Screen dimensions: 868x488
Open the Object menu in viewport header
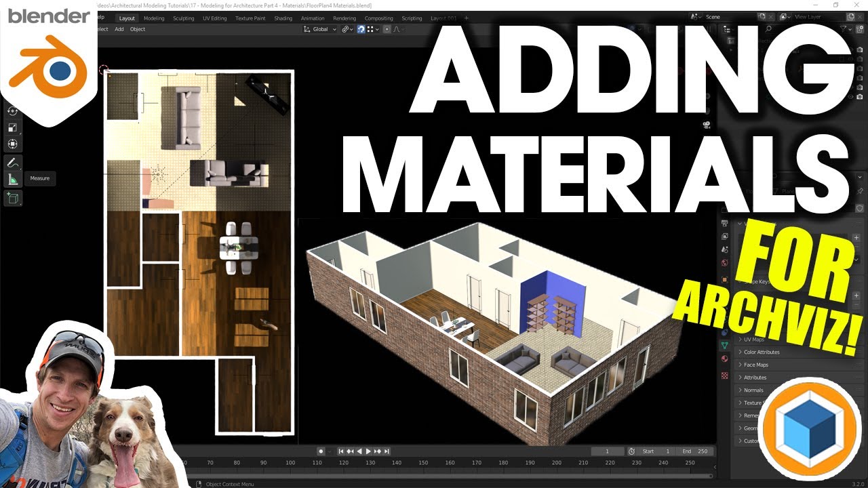(x=138, y=29)
